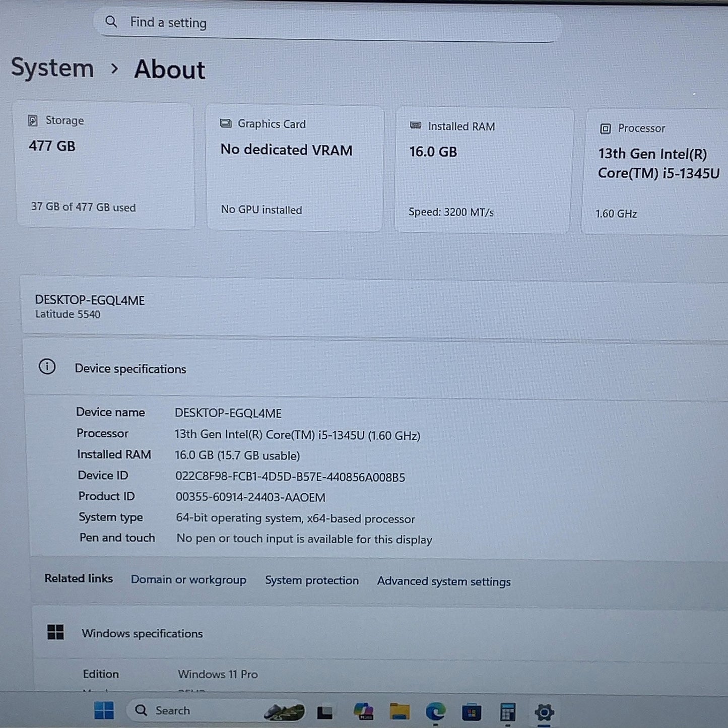This screenshot has height=728, width=728.
Task: Click the 'Device name' label
Action: click(x=110, y=412)
